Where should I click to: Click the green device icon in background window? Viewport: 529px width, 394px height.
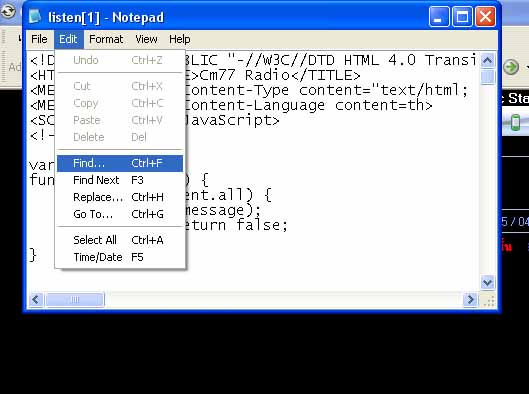click(x=515, y=122)
